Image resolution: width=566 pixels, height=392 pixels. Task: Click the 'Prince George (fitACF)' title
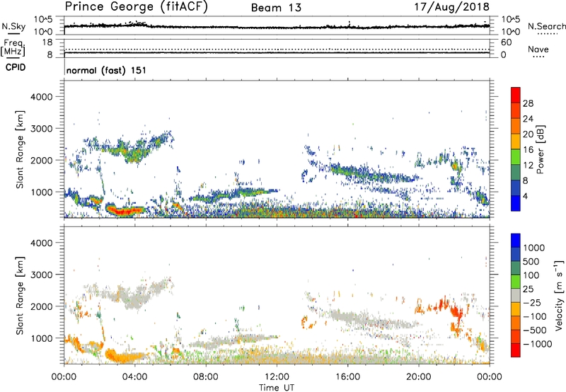point(136,7)
